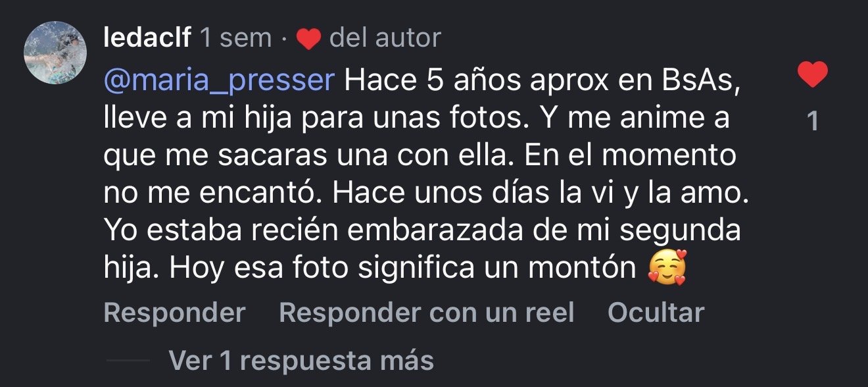
Task: Click the 1 sem timestamp
Action: 235,38
